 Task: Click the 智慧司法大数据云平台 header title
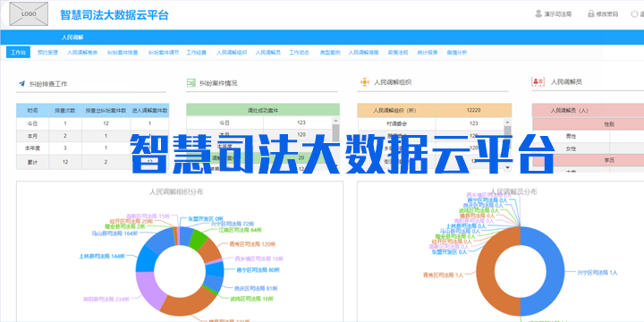pos(114,15)
